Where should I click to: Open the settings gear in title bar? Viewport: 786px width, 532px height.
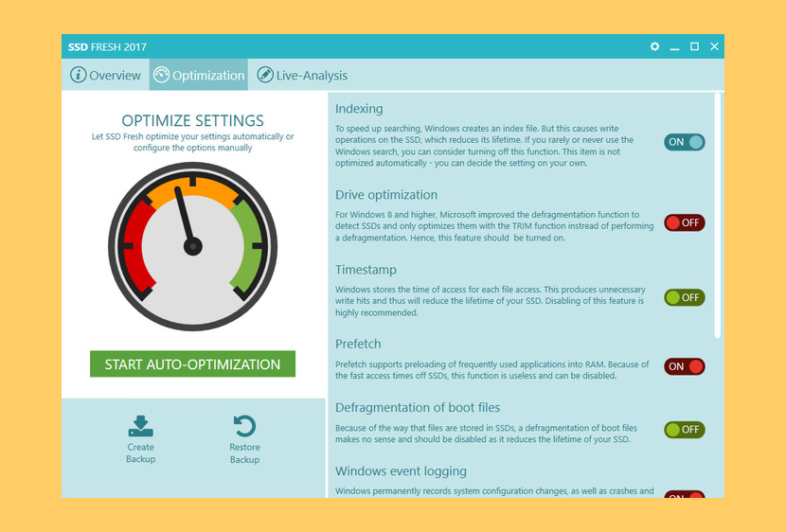pos(654,46)
